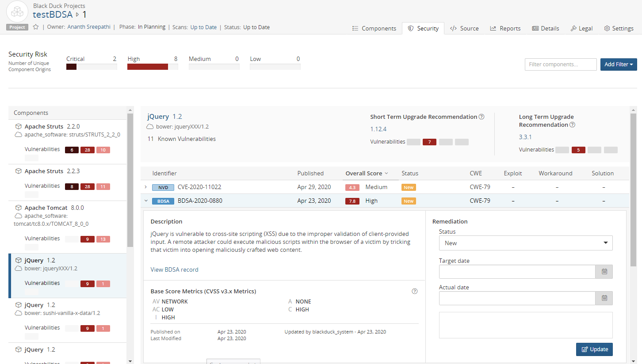Click the Target date input field

[517, 272]
